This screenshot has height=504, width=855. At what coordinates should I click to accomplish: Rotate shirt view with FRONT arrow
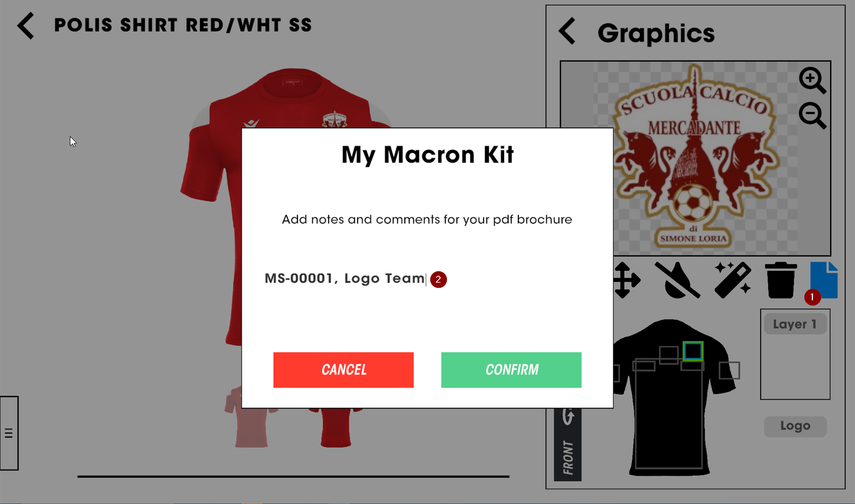568,417
